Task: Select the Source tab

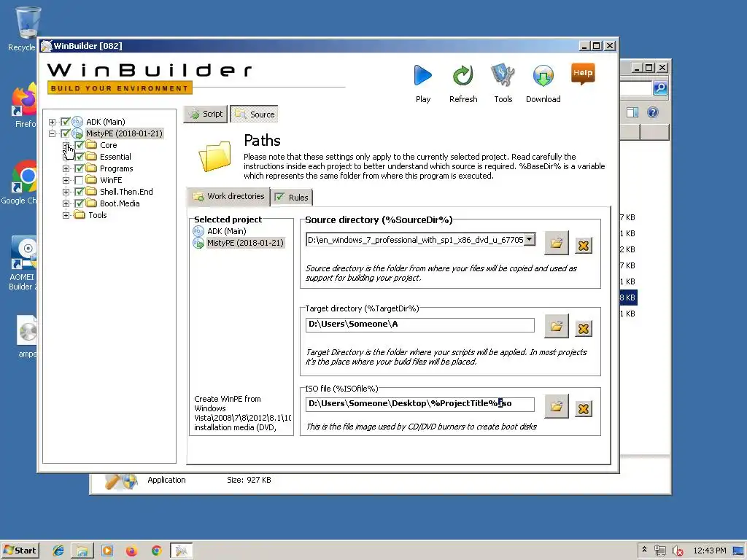Action: 255,114
